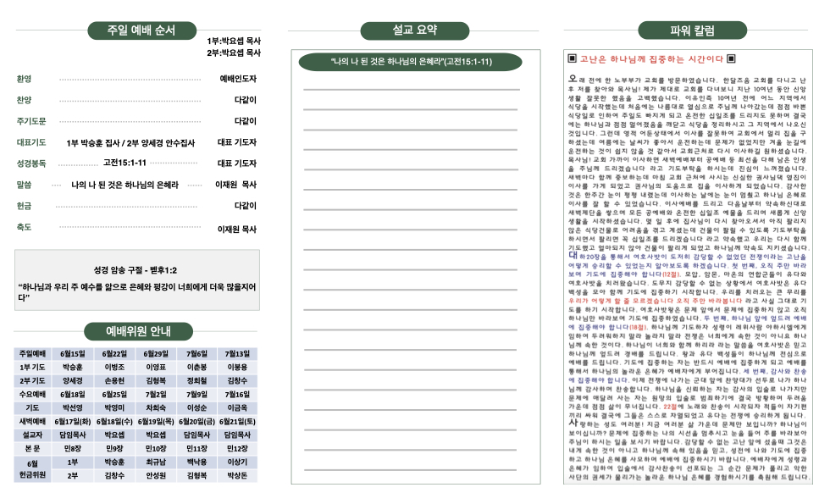Click the column title '고난은 하나님께 집중하는 시간이다'
This screenshot has width=830, height=504.
(x=651, y=59)
